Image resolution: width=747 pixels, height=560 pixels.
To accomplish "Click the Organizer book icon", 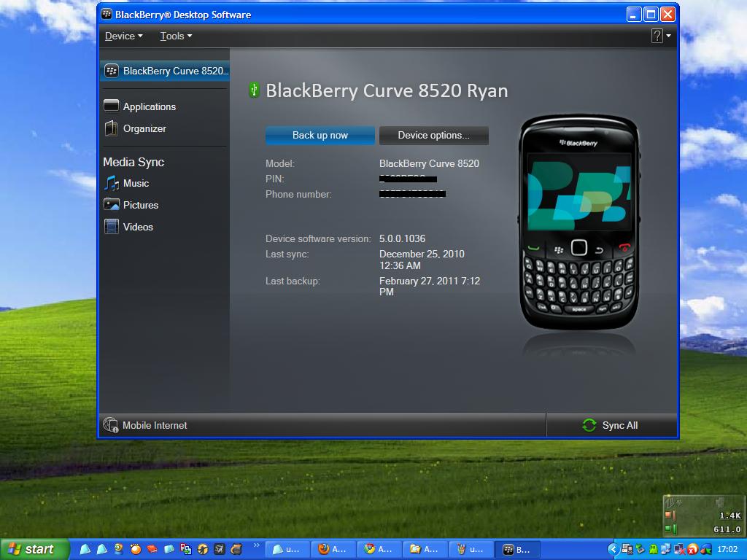I will pyautogui.click(x=111, y=128).
